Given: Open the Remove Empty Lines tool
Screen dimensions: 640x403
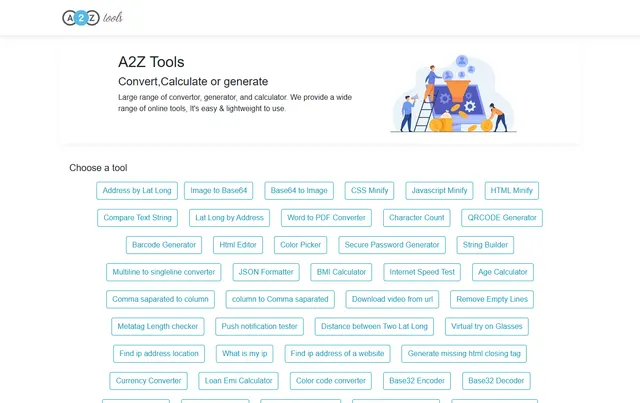Looking at the screenshot, I should [x=492, y=299].
